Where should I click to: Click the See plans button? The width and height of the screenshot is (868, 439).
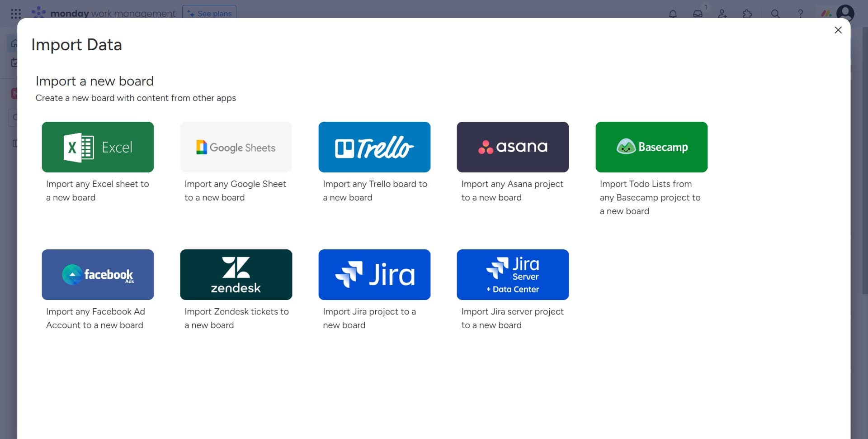(x=209, y=13)
